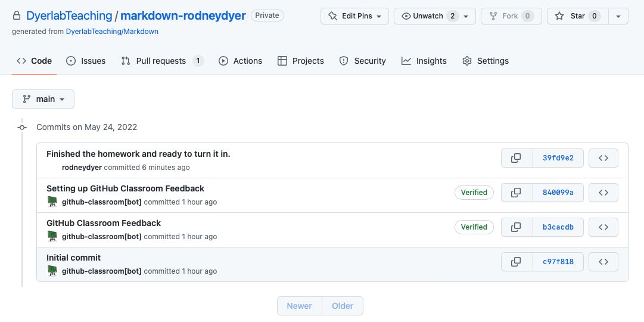Screen dimensions: 644x322
Task: Click the Newer pagination button
Action: pyautogui.click(x=300, y=306)
